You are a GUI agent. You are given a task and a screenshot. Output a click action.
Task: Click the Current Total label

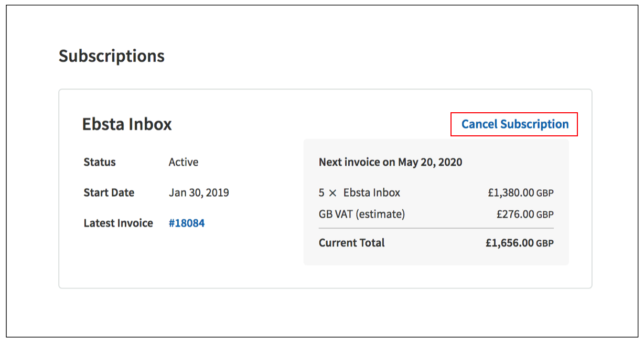point(351,243)
